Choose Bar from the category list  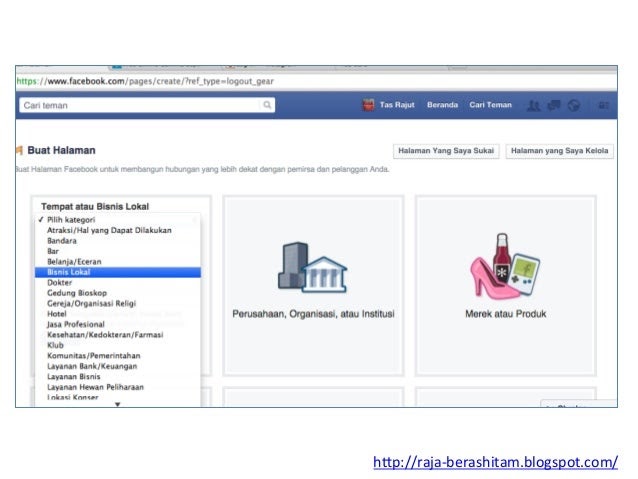tap(118, 251)
